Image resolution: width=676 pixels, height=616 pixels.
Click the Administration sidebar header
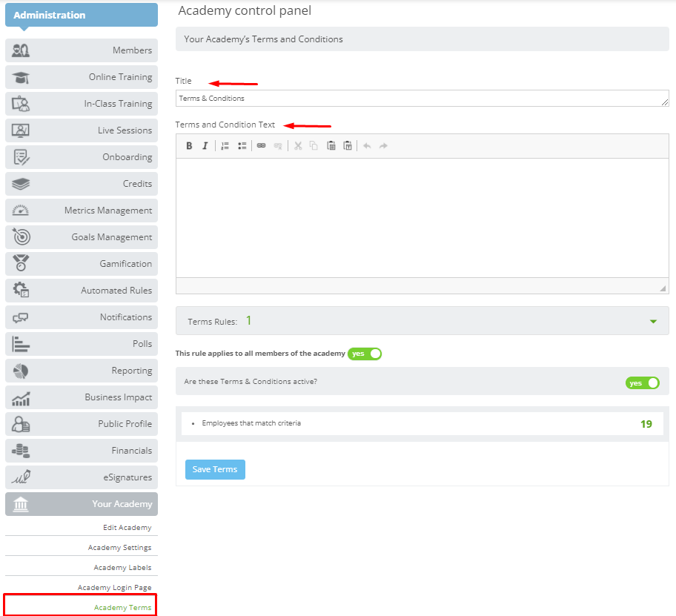(82, 15)
